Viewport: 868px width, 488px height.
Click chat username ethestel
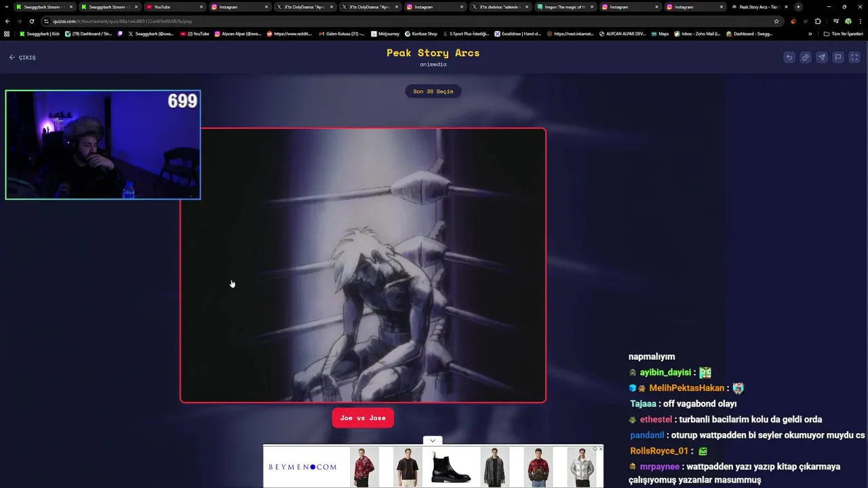[656, 420]
